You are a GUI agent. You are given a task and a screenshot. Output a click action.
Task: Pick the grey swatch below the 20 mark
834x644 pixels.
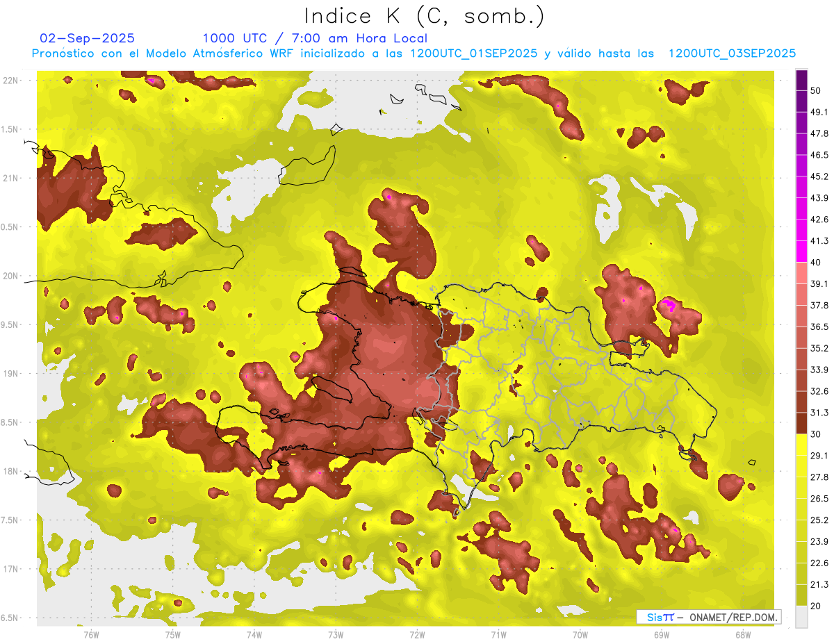tap(801, 616)
